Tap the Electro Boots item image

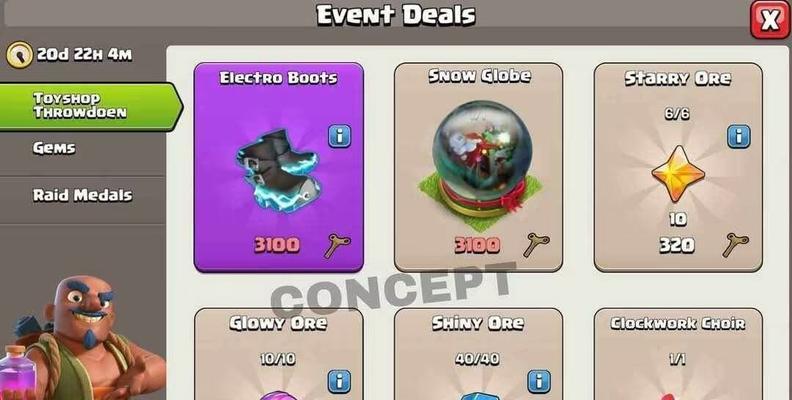click(x=279, y=170)
